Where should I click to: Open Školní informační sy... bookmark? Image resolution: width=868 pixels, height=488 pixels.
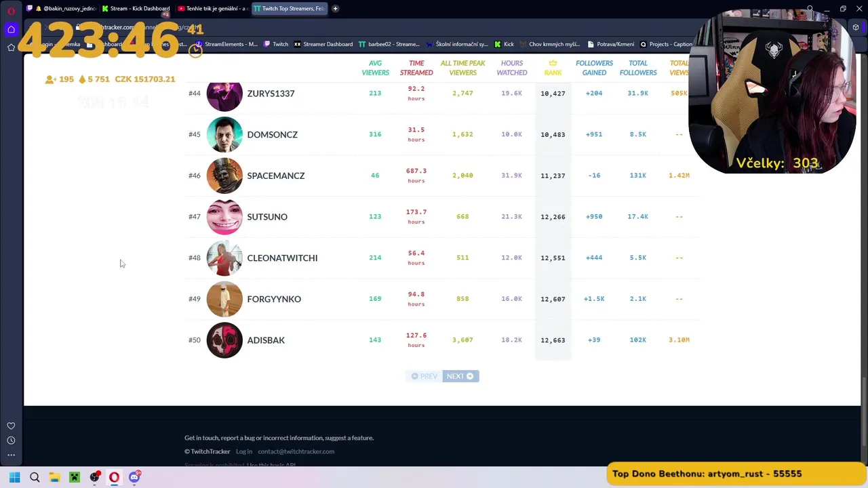(457, 44)
